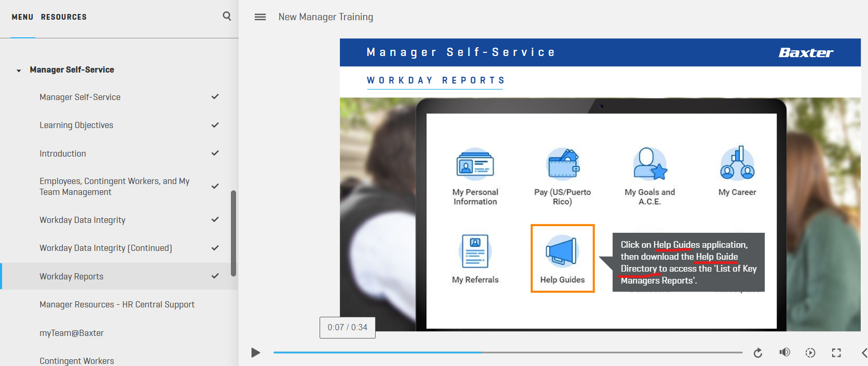Viewport: 868px width, 366px height.
Task: Open playback speed settings icon
Action: tap(810, 353)
